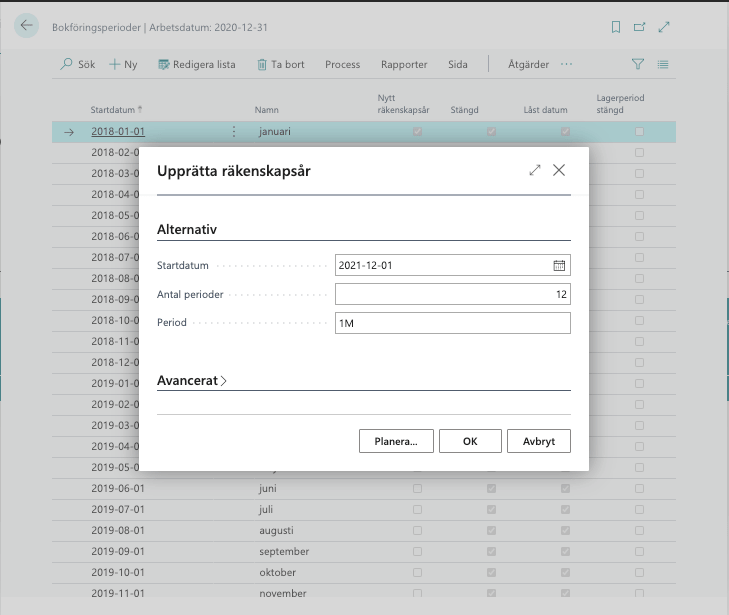Screen dimensions: 729x615
Task: Expand the Avancerat section
Action: (x=192, y=381)
